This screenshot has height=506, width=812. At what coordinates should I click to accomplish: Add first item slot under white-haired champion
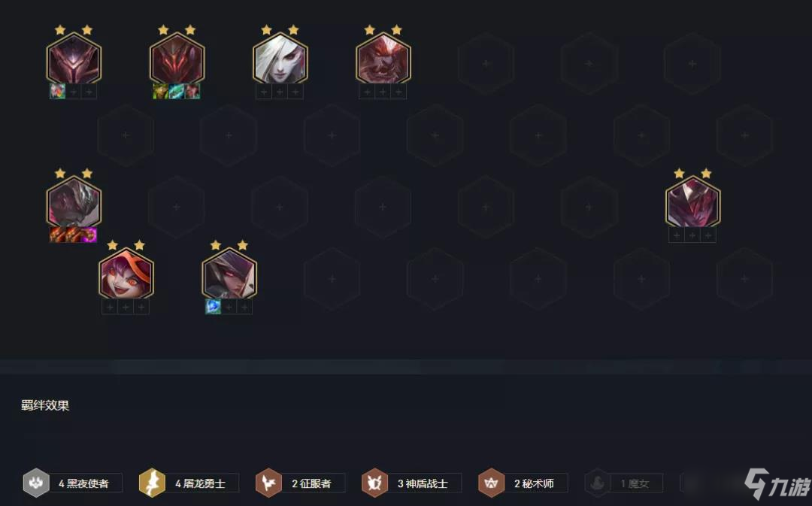pos(264,92)
